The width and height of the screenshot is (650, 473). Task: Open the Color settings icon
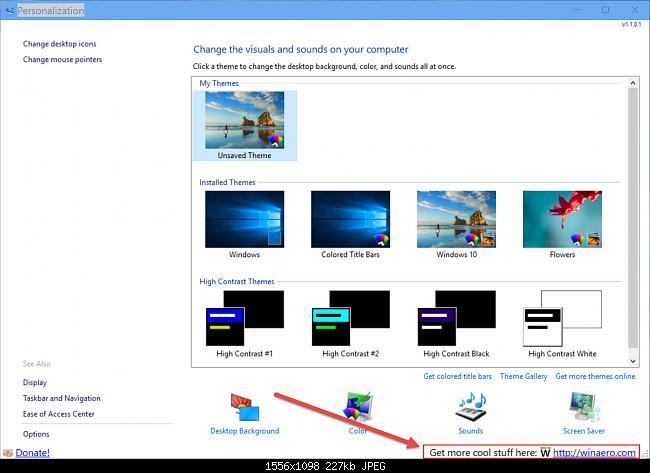point(359,407)
